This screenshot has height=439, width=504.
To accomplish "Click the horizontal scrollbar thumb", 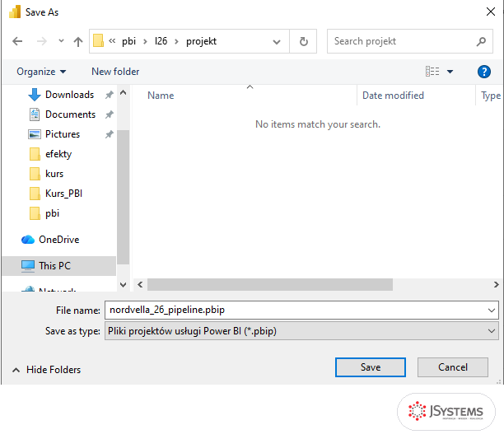I will (x=270, y=284).
